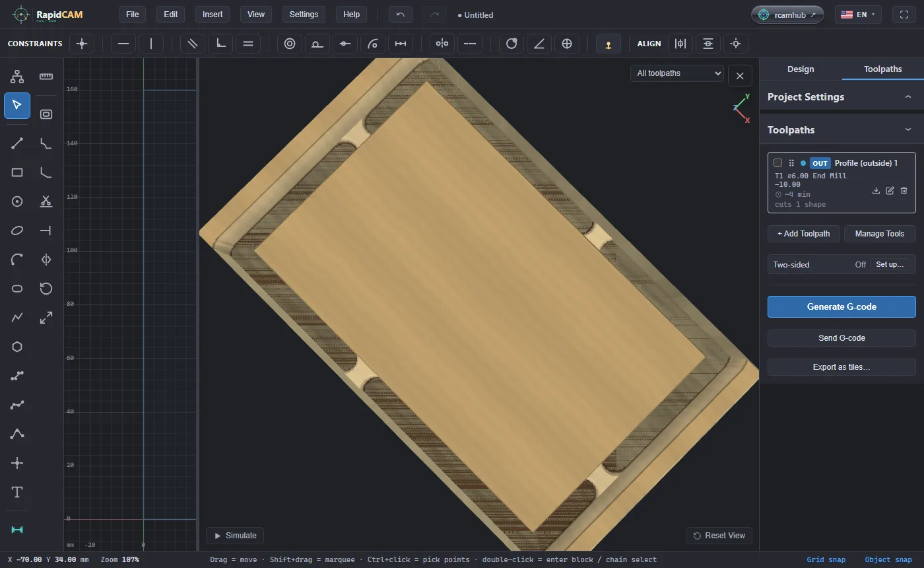Toggle Object snap in status bar
This screenshot has width=924, height=568.
coord(888,559)
